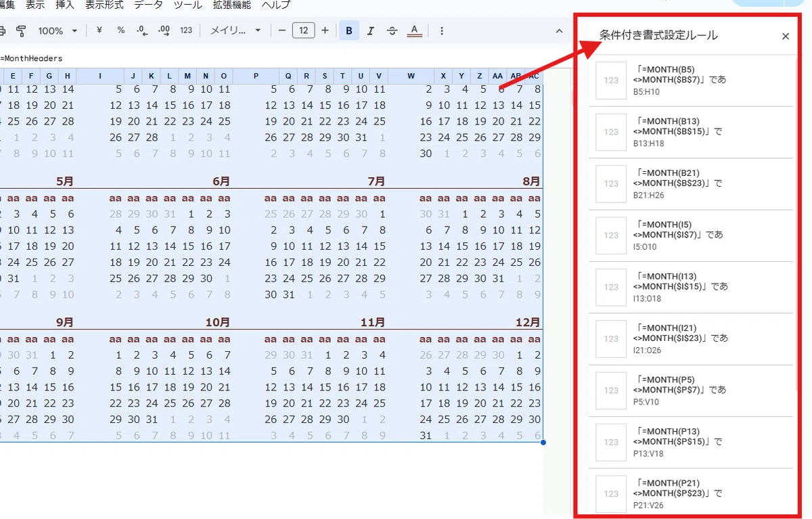The width and height of the screenshot is (812, 519).
Task: Open the 100% zoom dropdown
Action: click(x=58, y=30)
